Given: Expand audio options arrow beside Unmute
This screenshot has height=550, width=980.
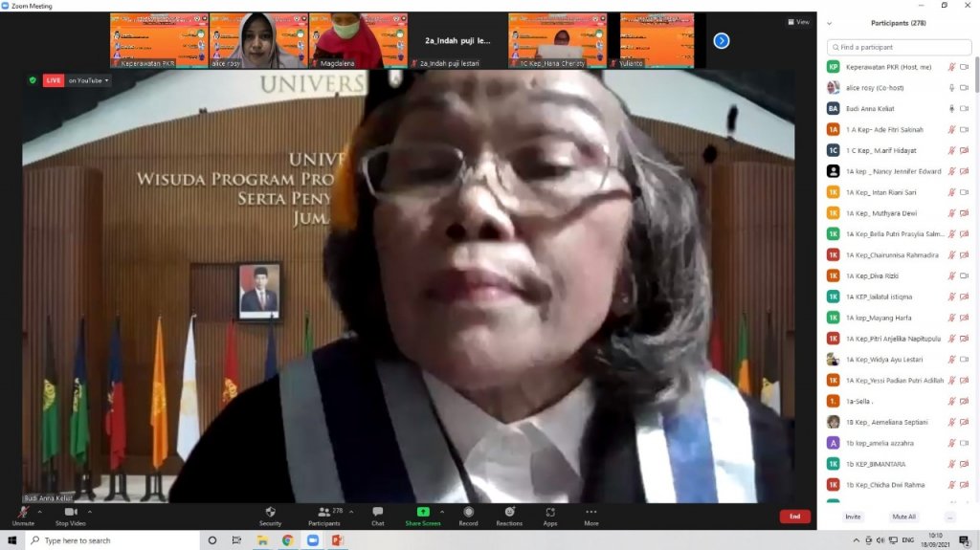Looking at the screenshot, I should point(39,512).
